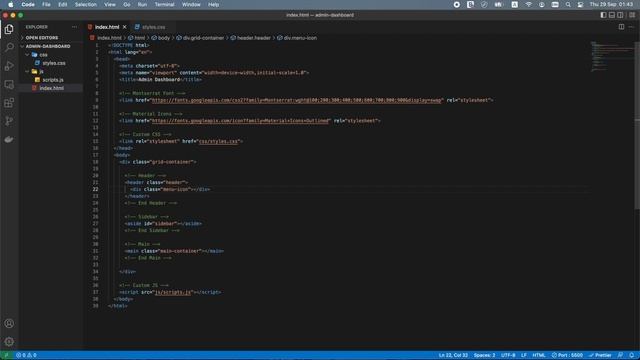Screen dimensions: 640x360
Task: Close the index.html tab
Action: click(x=124, y=27)
